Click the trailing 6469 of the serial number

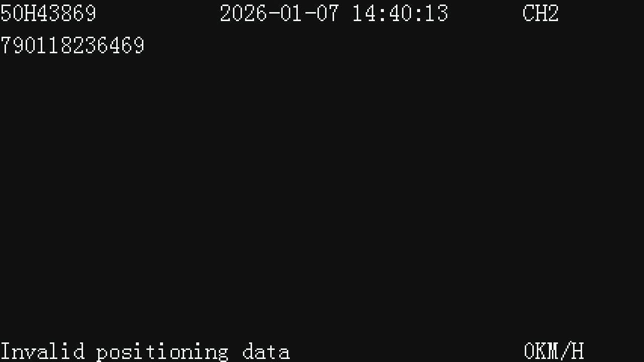tap(121, 46)
